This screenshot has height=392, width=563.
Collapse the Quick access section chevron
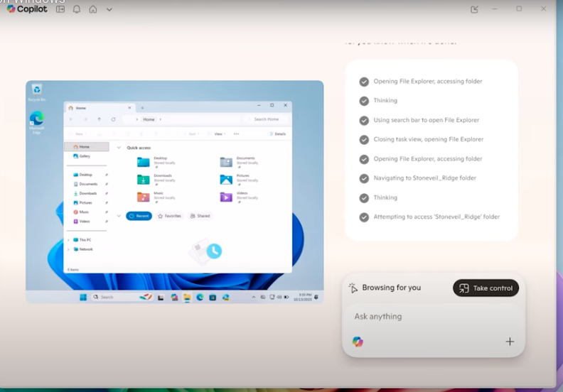(x=119, y=148)
